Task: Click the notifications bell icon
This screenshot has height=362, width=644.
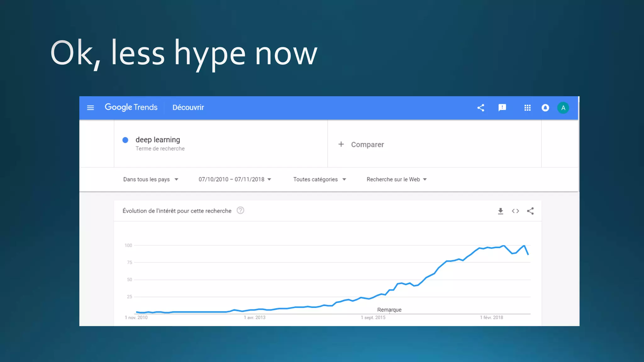Action: (545, 108)
